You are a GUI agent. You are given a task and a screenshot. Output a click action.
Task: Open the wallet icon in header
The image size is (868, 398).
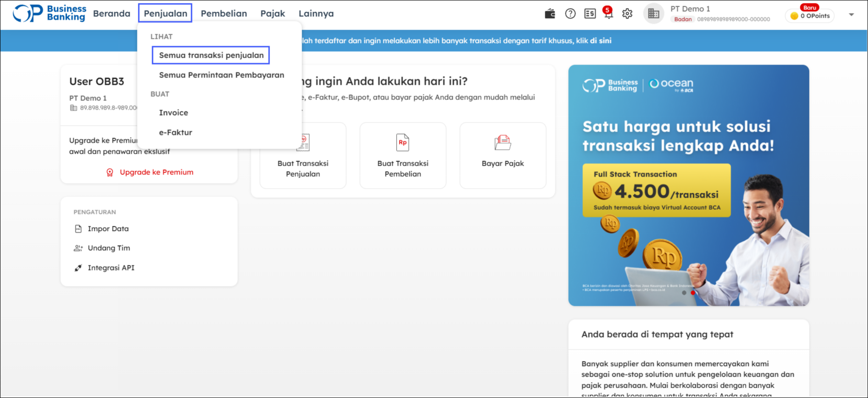pos(550,14)
